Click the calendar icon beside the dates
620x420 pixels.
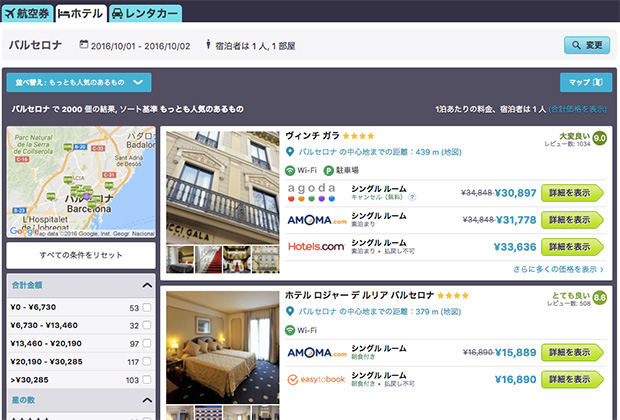click(83, 45)
